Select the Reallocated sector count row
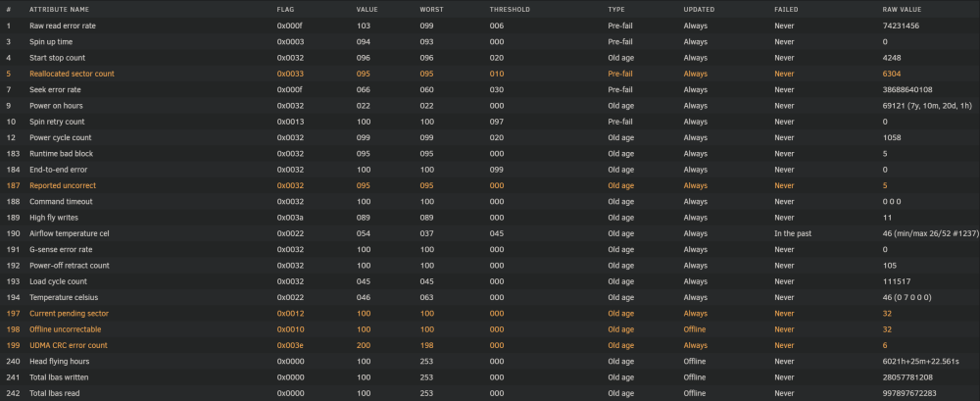The image size is (980, 401). coord(490,74)
